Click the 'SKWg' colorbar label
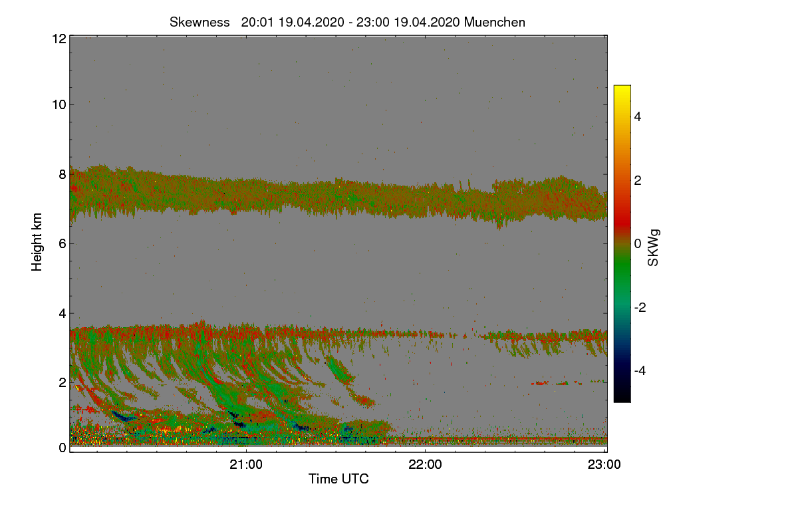 pyautogui.click(x=654, y=248)
